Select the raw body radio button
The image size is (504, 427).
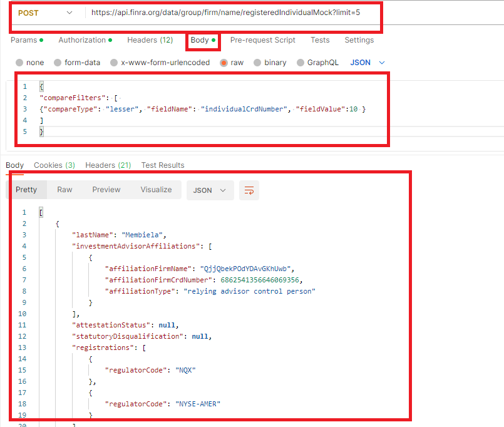pyautogui.click(x=224, y=63)
